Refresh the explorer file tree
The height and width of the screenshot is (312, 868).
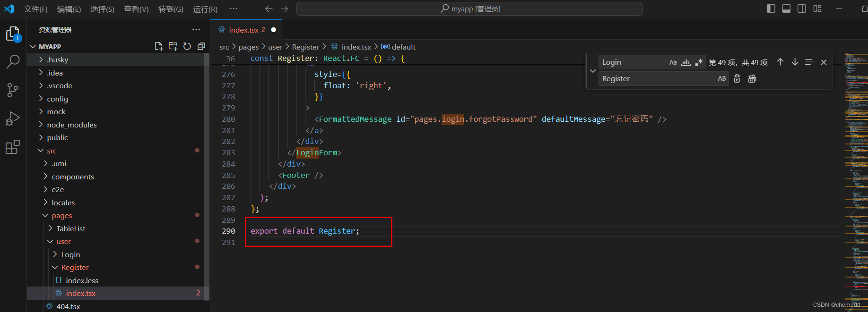(187, 46)
